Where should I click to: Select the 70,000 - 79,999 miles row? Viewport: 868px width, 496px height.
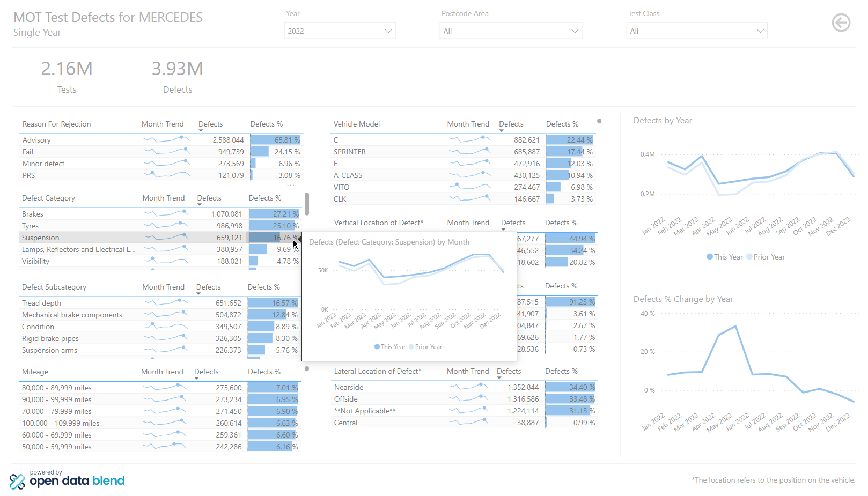[160, 411]
